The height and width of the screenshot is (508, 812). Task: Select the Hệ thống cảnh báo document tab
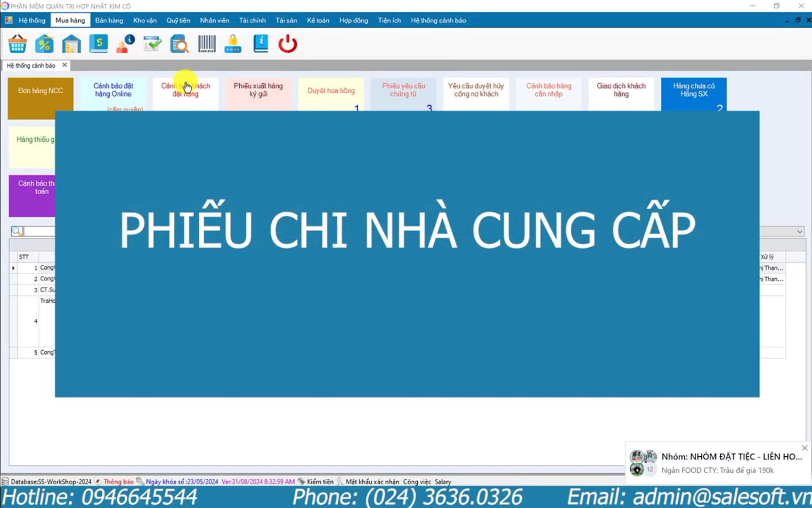tap(31, 65)
